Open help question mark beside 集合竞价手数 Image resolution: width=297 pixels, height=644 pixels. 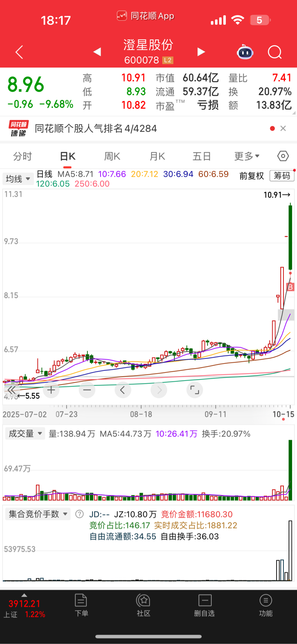(79, 514)
